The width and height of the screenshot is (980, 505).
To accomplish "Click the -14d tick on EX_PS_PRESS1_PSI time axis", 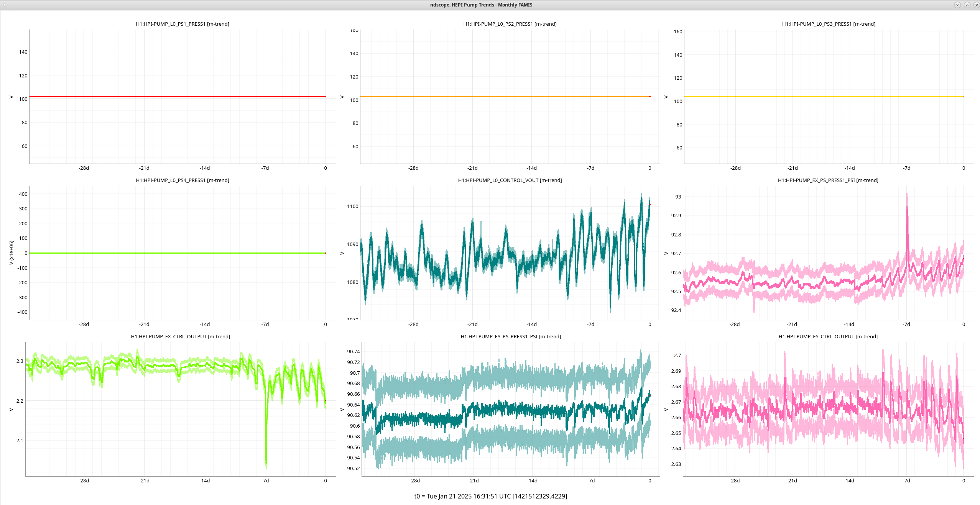I will pos(849,324).
